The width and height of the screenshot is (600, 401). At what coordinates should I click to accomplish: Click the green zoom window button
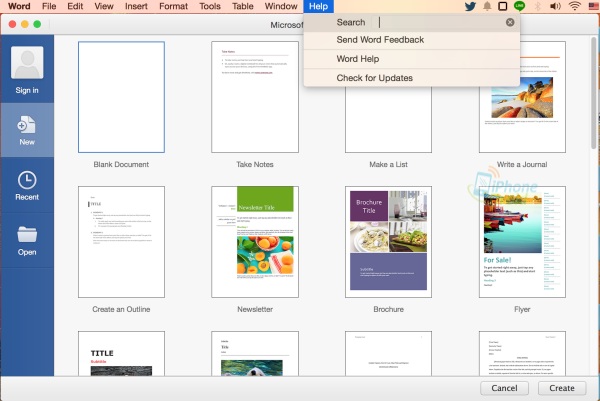pos(37,24)
